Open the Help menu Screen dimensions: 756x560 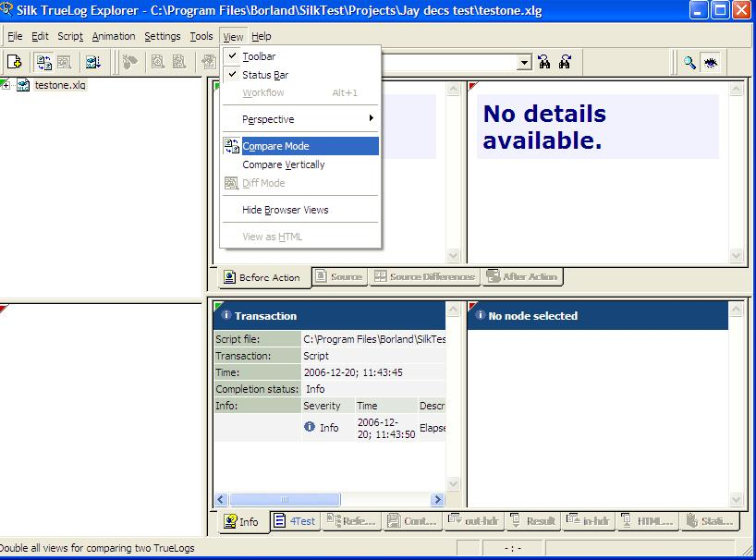262,36
